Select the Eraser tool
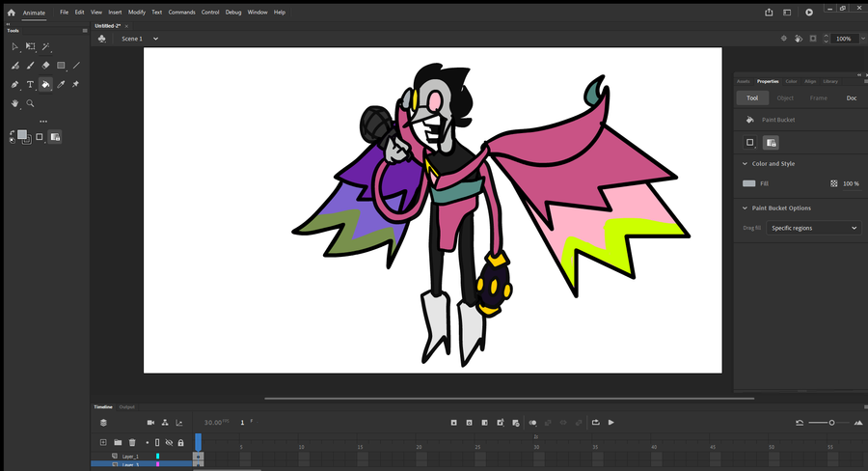The height and width of the screenshot is (471, 868). tap(46, 66)
